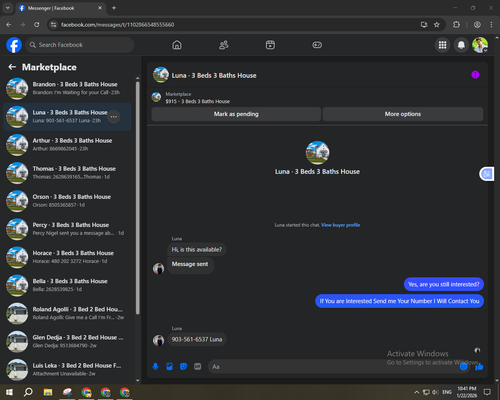Choose a sticker icon
The height and width of the screenshot is (400, 500).
183,367
